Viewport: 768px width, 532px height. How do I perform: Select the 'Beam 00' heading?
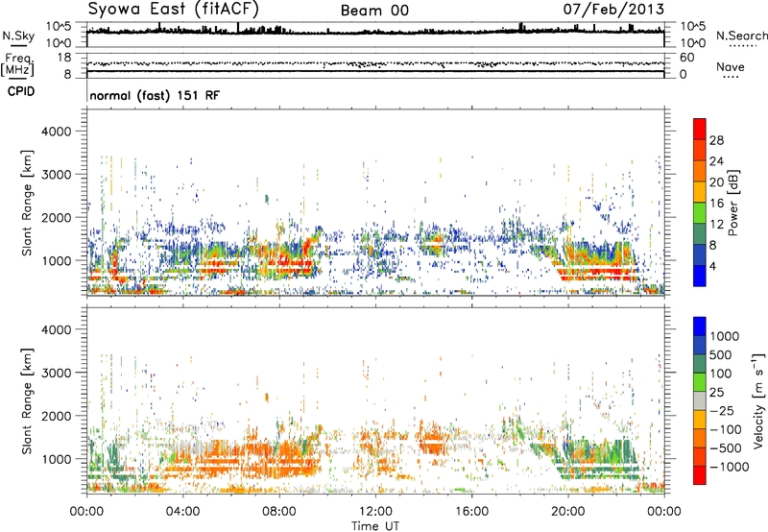tap(374, 11)
